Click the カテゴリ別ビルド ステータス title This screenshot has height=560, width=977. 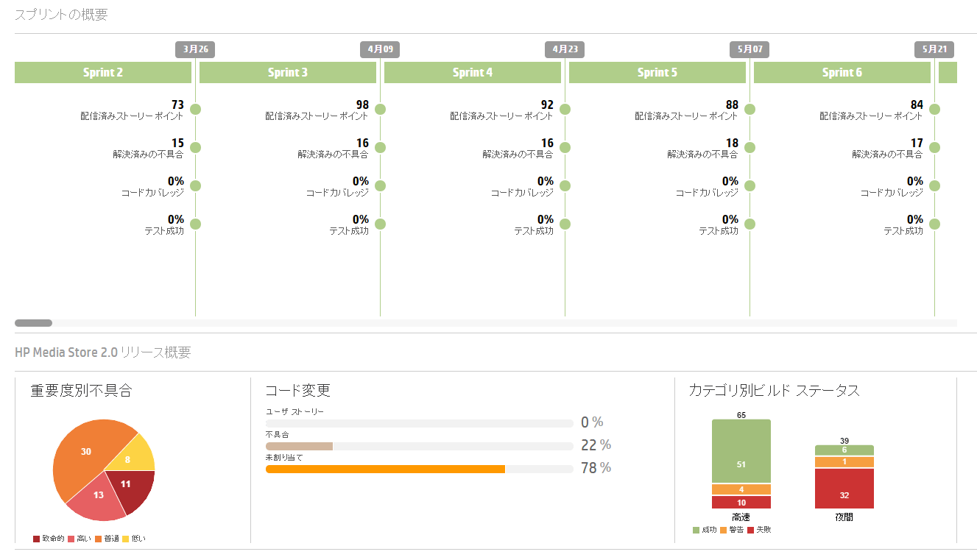[x=774, y=391]
